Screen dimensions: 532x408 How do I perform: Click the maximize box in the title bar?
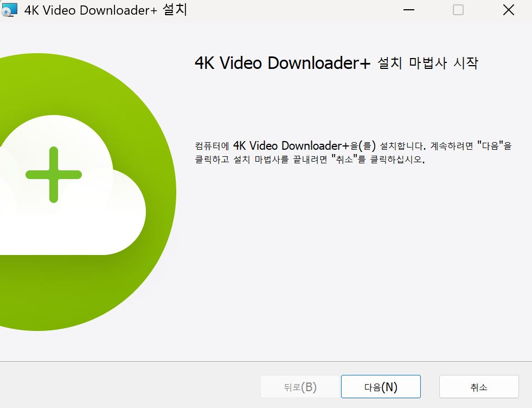click(458, 10)
